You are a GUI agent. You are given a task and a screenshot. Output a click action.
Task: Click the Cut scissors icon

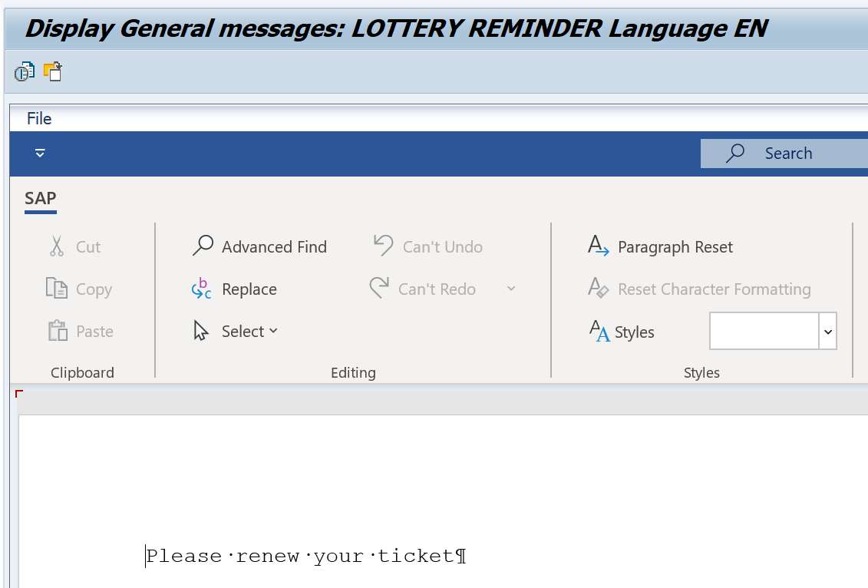pos(57,246)
